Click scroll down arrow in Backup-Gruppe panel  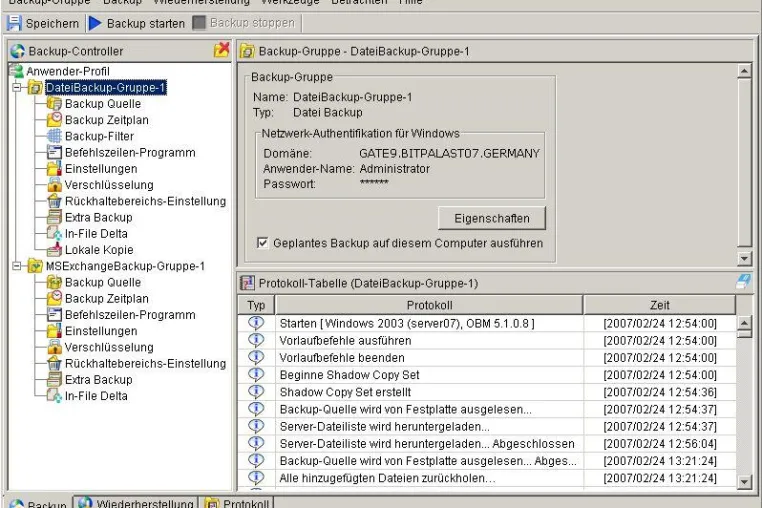click(x=744, y=258)
